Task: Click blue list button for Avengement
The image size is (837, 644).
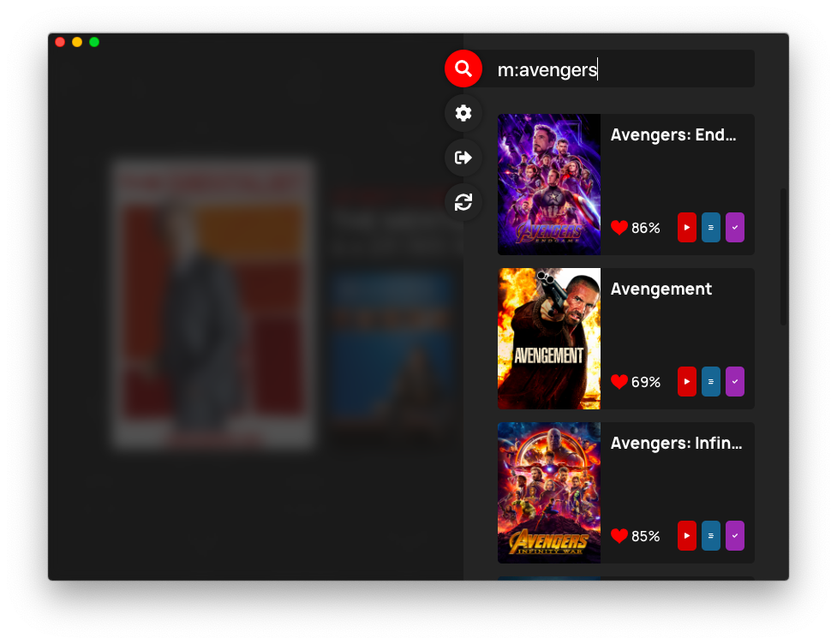Action: tap(711, 382)
